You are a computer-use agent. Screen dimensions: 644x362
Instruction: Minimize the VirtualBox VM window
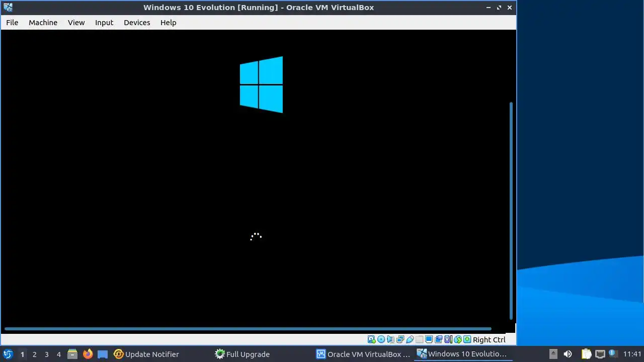click(x=489, y=8)
